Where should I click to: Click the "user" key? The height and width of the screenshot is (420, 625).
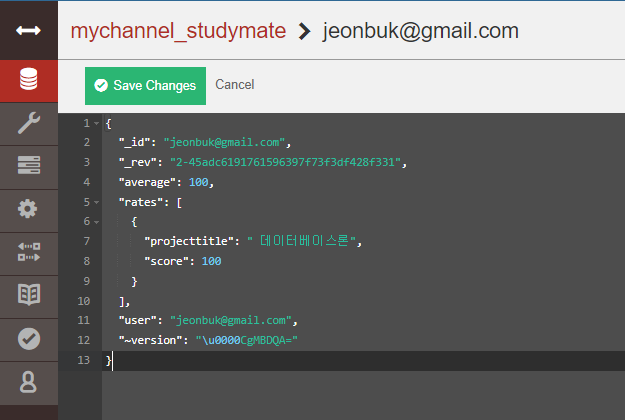coord(138,320)
